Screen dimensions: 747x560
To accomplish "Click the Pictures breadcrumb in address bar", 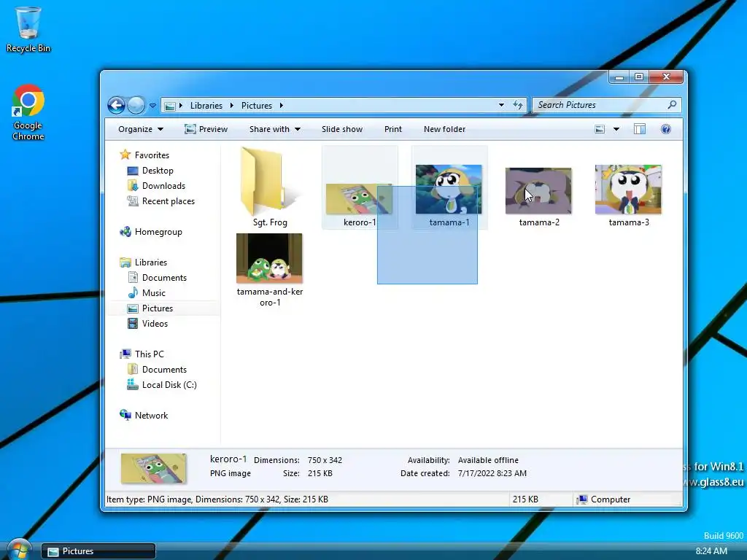I will tap(256, 106).
